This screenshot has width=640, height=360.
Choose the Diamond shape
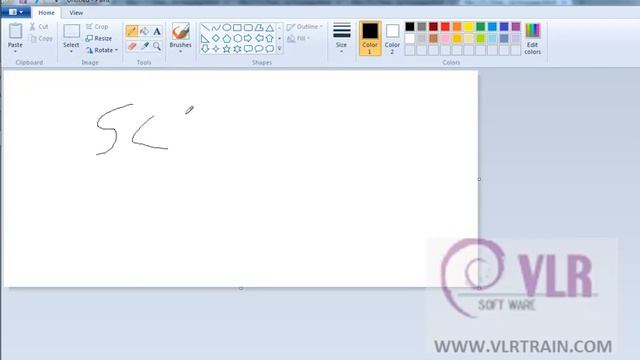[216, 38]
